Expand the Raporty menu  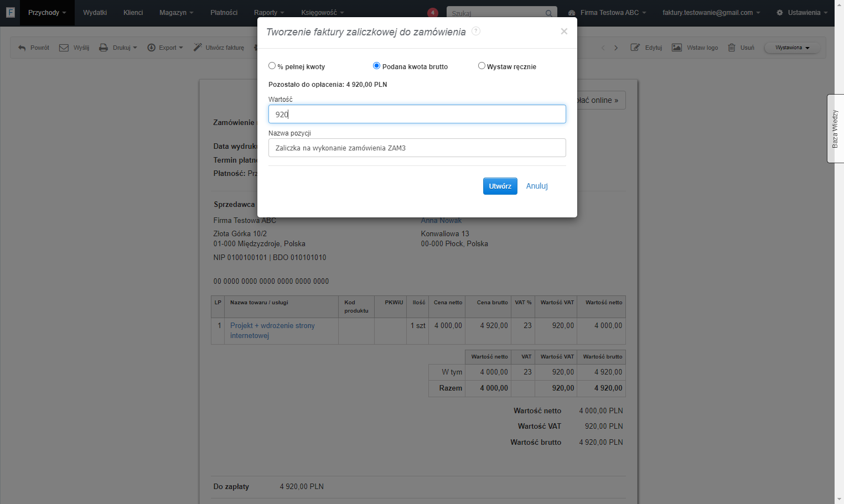[x=268, y=13]
